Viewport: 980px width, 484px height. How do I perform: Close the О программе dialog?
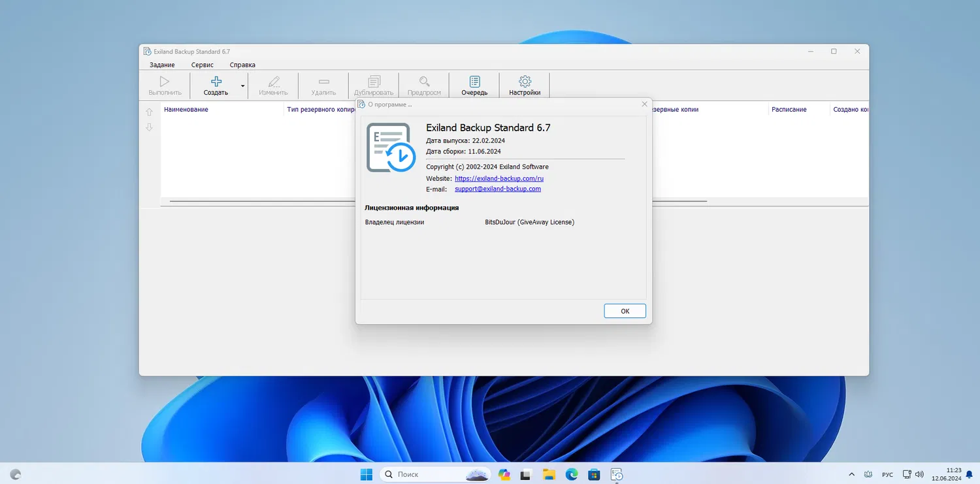(x=644, y=104)
